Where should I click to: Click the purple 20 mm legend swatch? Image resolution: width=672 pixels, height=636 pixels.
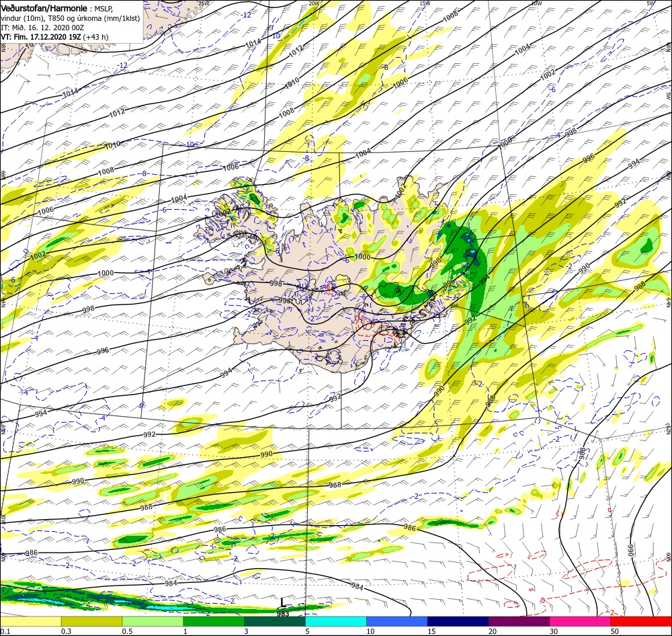519,621
